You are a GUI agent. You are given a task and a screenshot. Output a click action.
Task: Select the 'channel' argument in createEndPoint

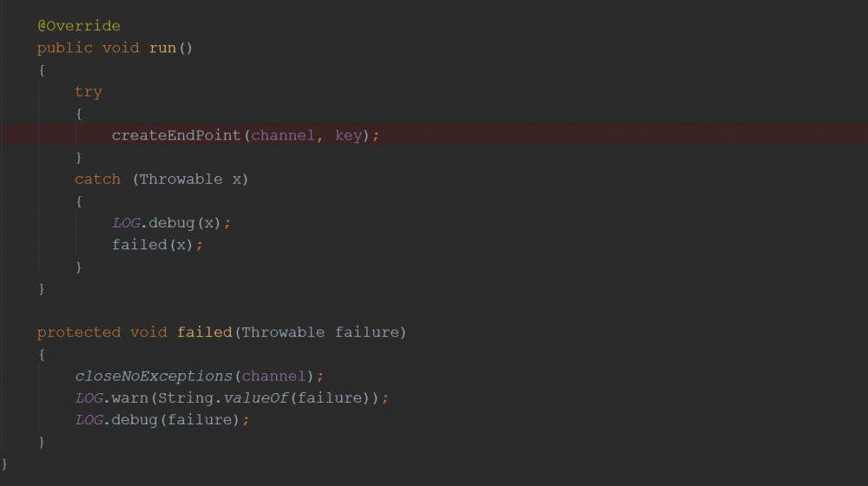[284, 135]
